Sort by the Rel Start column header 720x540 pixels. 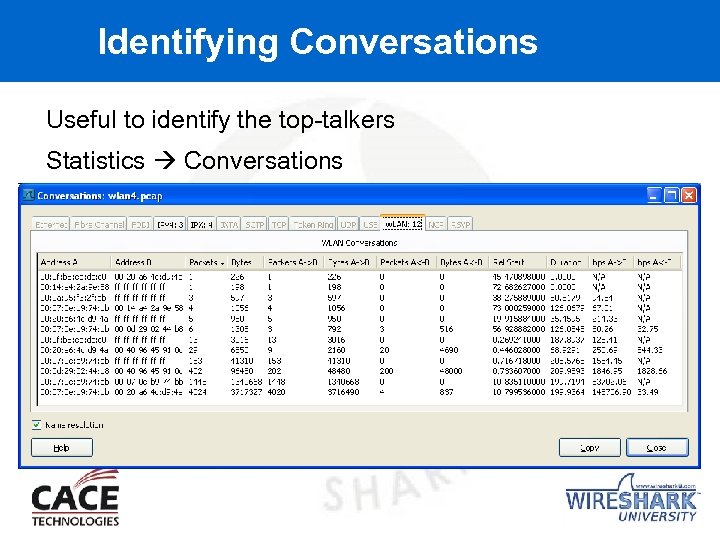point(517,262)
